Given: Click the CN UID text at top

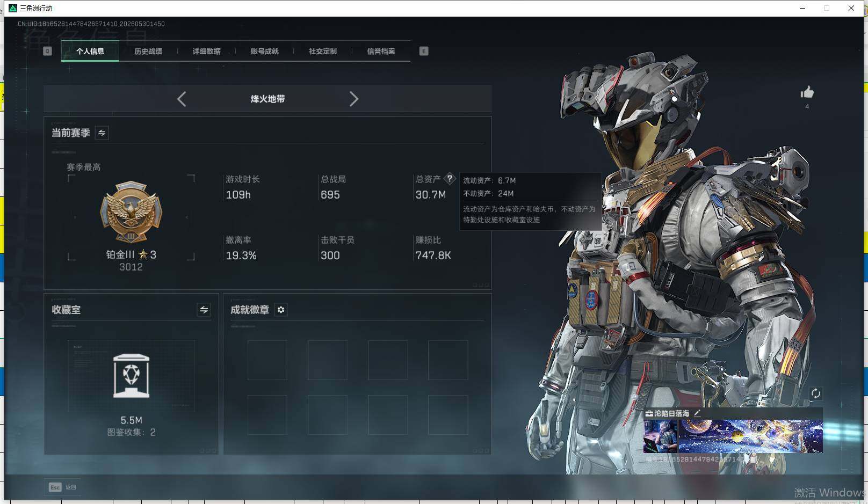Looking at the screenshot, I should click(91, 24).
